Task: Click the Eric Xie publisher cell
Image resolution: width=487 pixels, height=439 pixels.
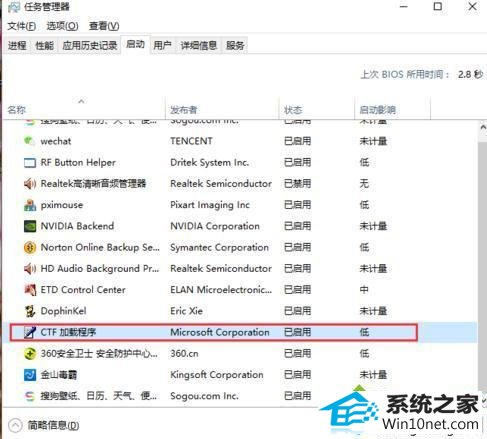Action: pos(186,311)
